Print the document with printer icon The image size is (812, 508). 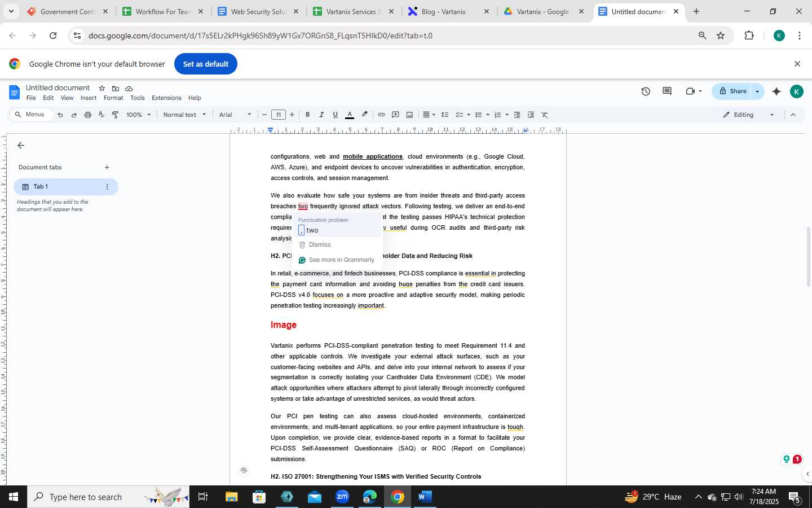[87, 115]
